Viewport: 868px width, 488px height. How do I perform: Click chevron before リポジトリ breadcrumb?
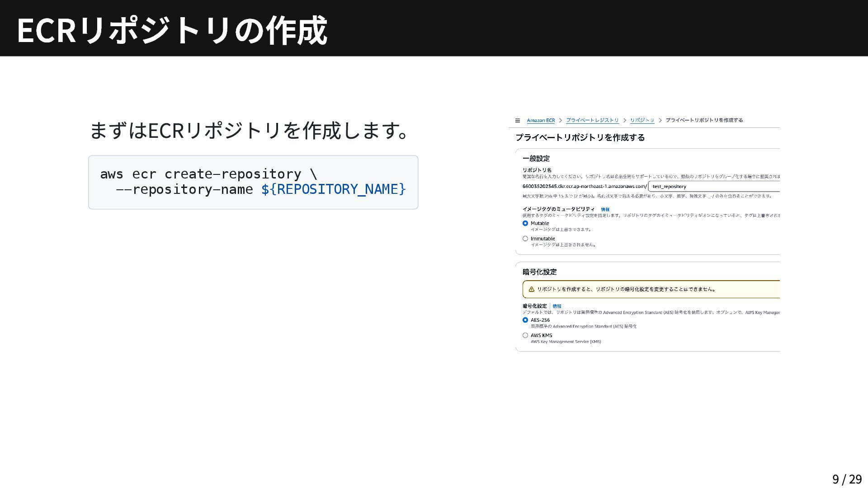click(625, 120)
